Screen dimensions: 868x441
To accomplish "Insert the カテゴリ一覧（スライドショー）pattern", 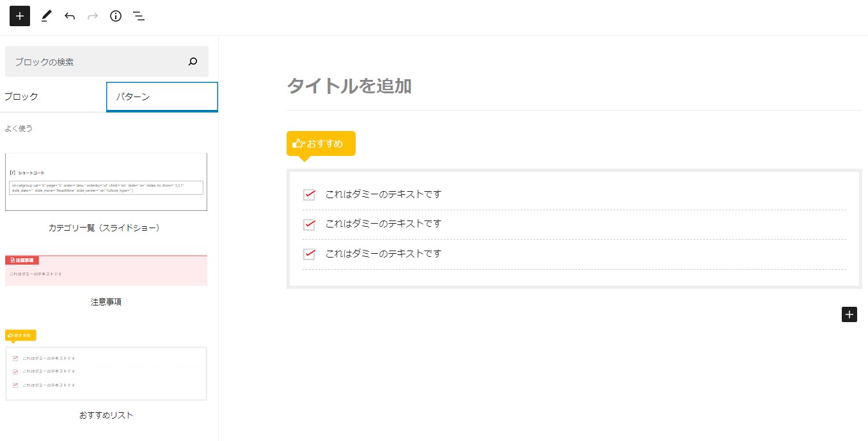I will tap(106, 182).
